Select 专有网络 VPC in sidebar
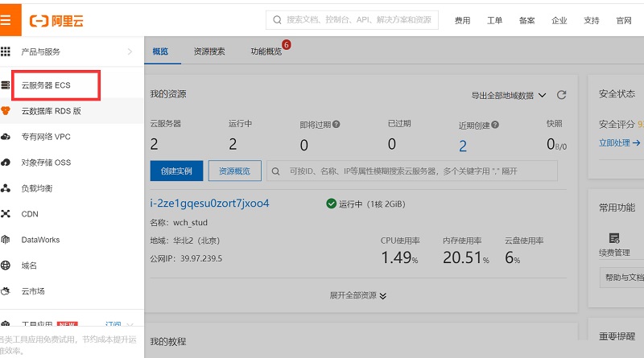The height and width of the screenshot is (358, 644). [x=46, y=137]
